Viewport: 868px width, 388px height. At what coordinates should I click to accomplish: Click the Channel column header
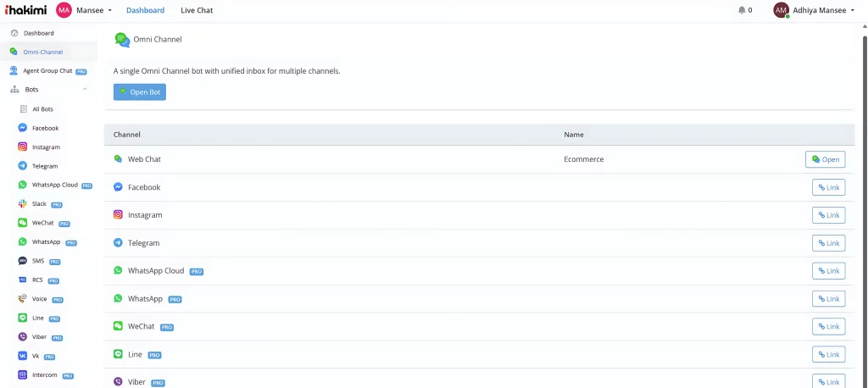coord(127,135)
